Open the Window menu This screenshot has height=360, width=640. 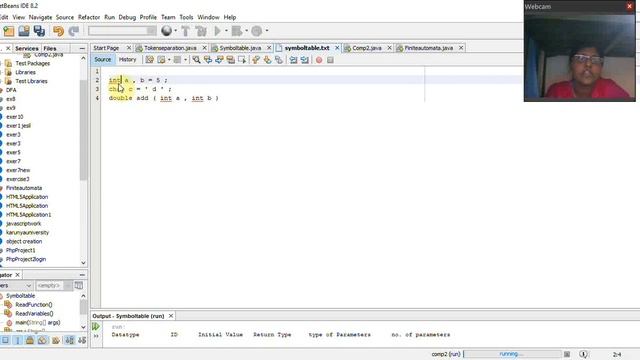coord(208,17)
